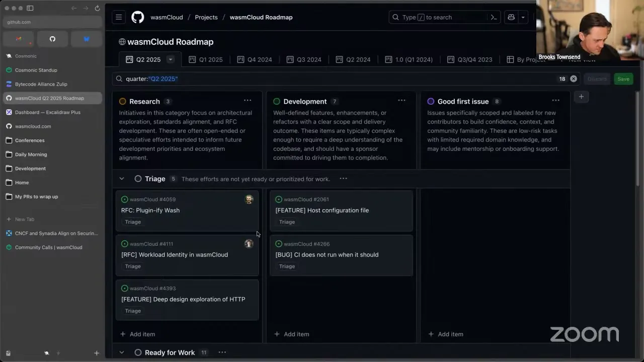
Task: Expand the Home folder in the sidebar
Action: pos(52,183)
